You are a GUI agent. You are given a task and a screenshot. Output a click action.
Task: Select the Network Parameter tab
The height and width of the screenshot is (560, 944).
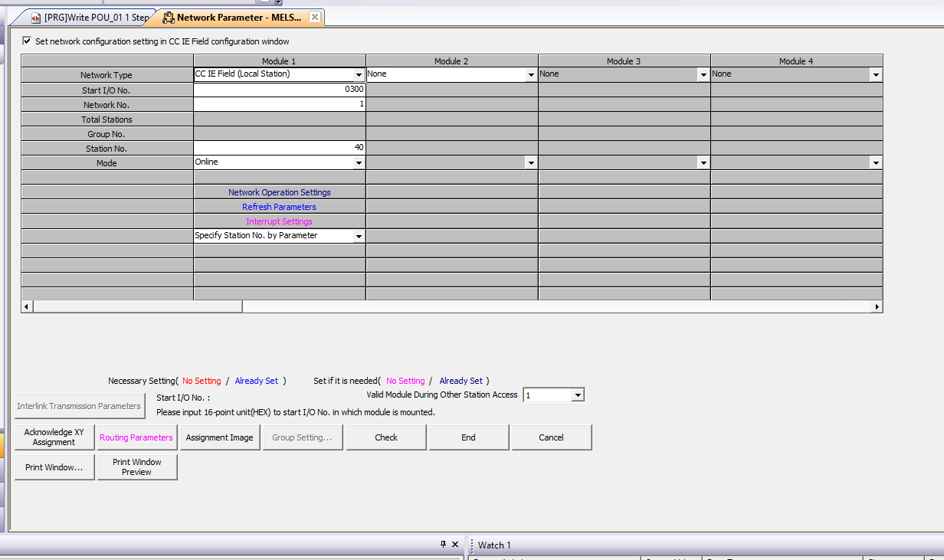[x=238, y=18]
